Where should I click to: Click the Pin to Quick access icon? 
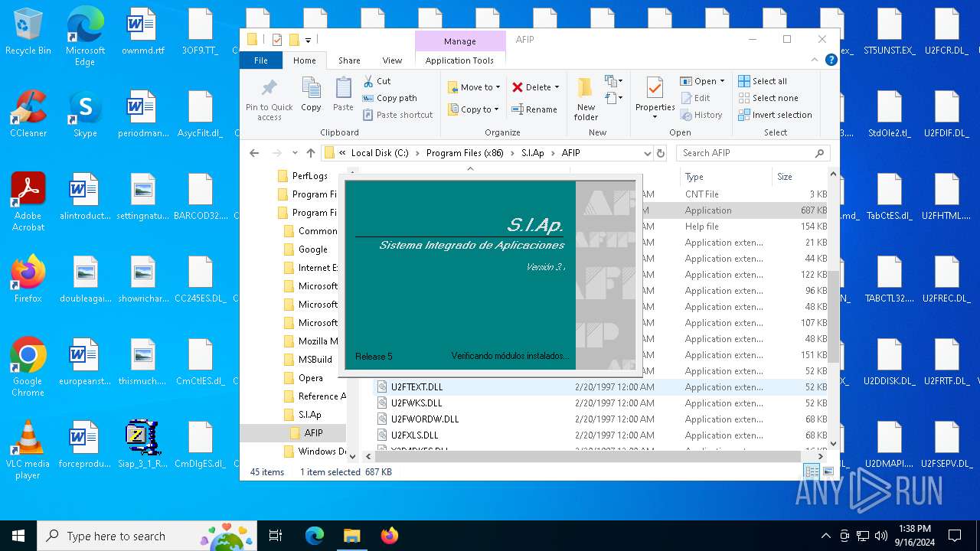tap(269, 99)
